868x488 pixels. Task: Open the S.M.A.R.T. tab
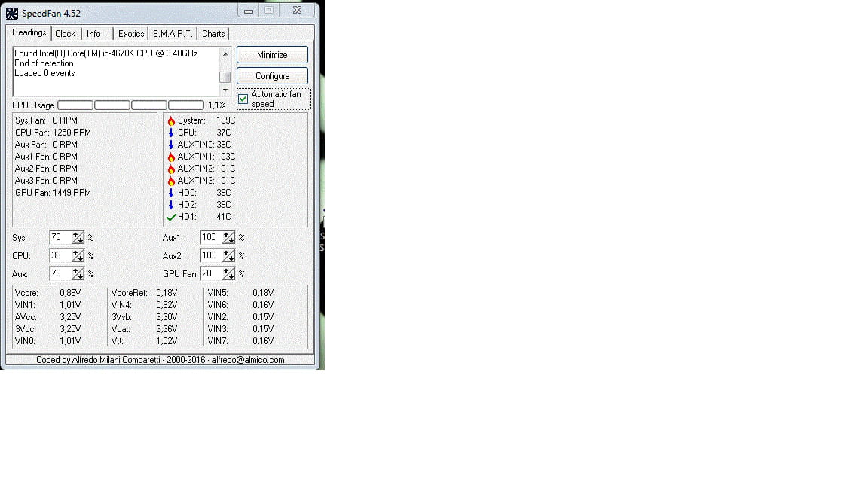173,34
